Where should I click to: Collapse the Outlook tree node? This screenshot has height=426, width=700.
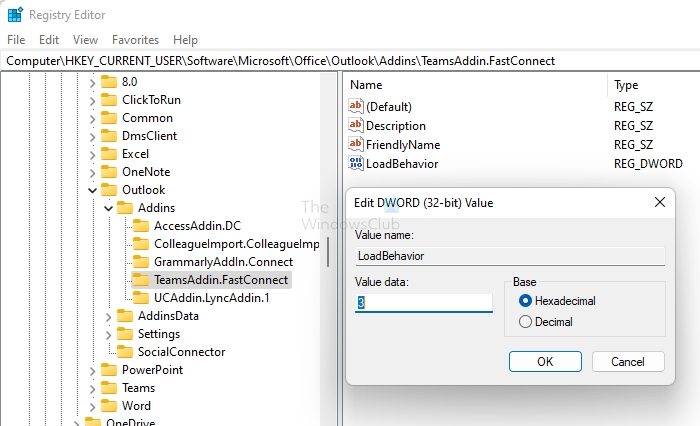click(92, 190)
